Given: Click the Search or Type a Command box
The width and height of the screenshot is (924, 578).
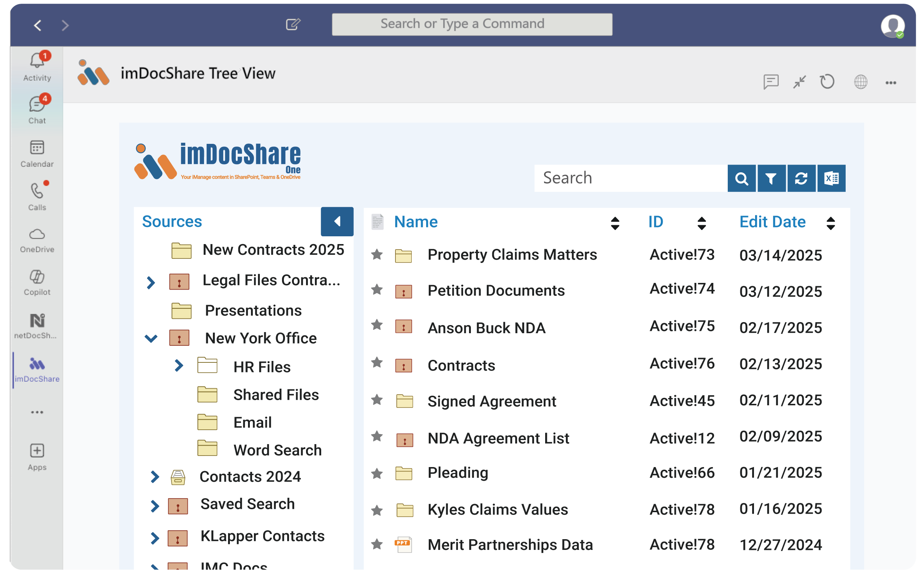Looking at the screenshot, I should pos(472,24).
